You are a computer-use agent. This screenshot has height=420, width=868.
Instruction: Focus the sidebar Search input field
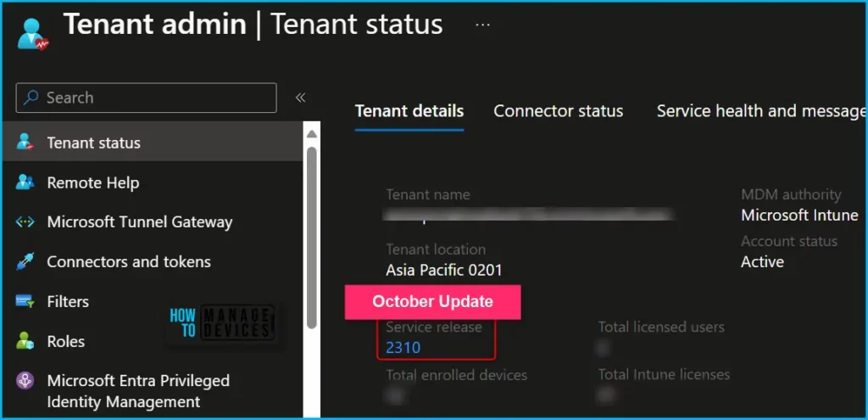pos(146,98)
